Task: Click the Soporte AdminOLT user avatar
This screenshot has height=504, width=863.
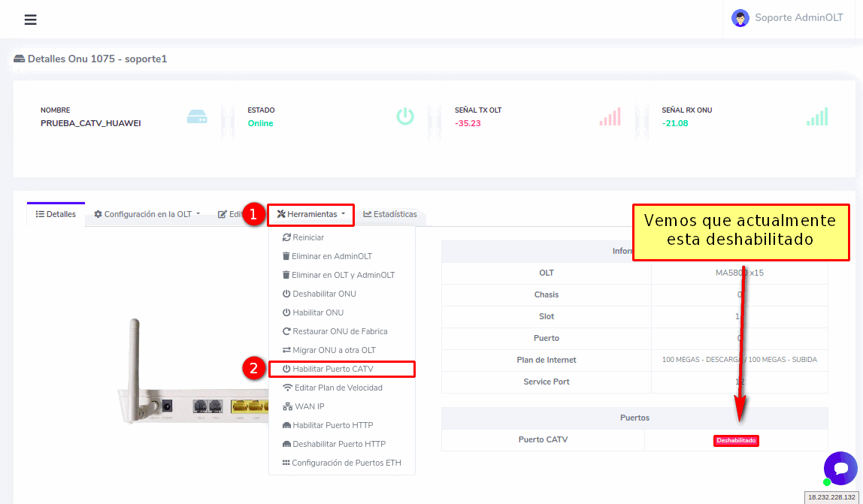Action: coord(740,19)
